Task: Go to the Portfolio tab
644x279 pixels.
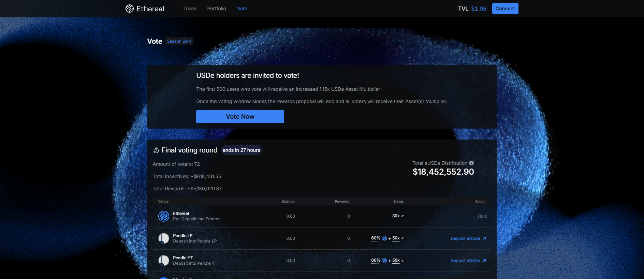Action: 217,9
